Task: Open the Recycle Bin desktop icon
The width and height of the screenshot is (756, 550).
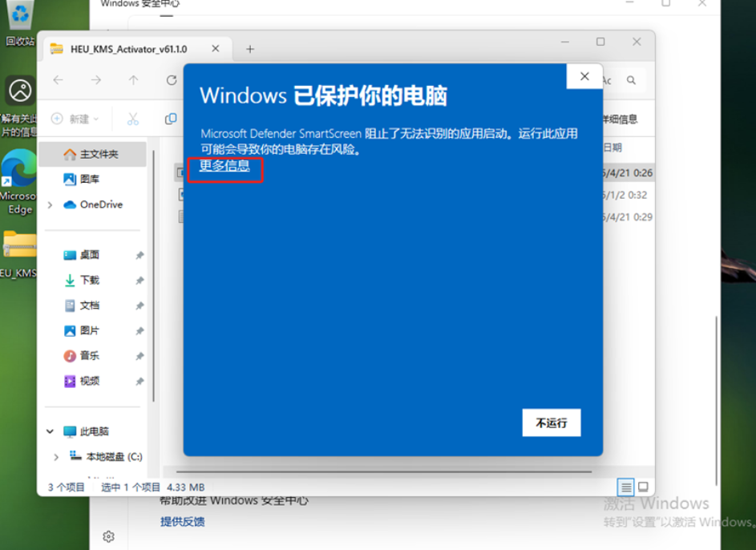Action: (x=19, y=24)
